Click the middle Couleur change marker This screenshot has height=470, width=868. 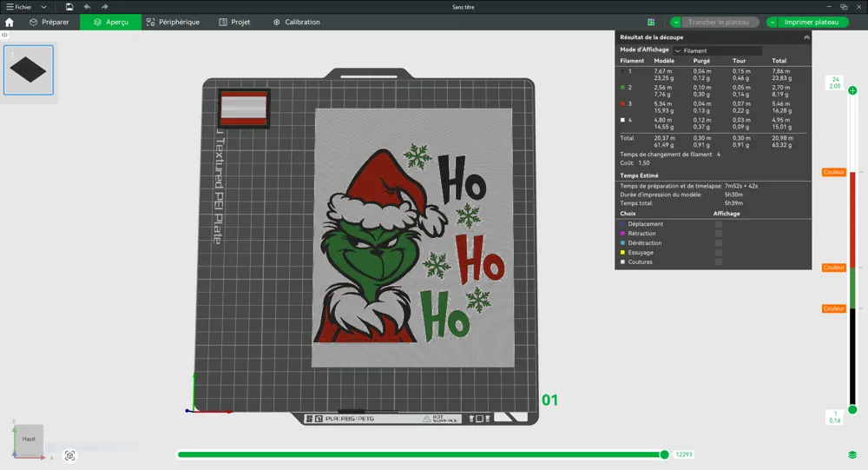pos(833,268)
